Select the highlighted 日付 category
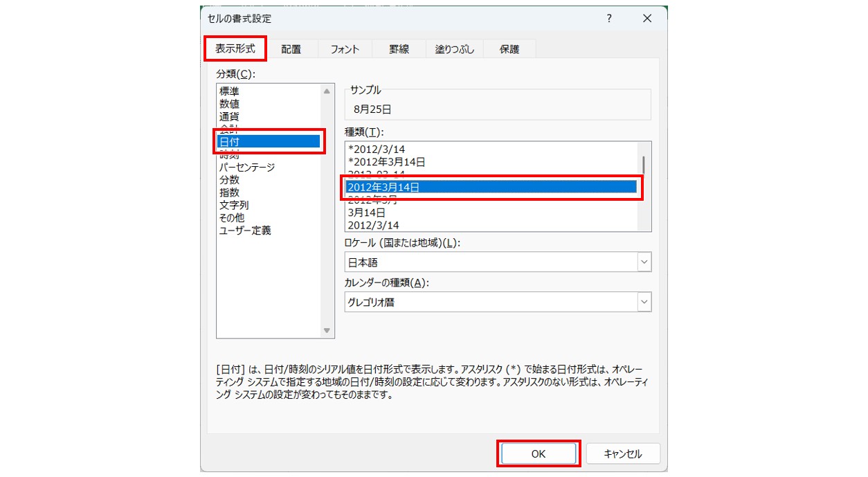This screenshot has width=868, height=477. click(269, 141)
